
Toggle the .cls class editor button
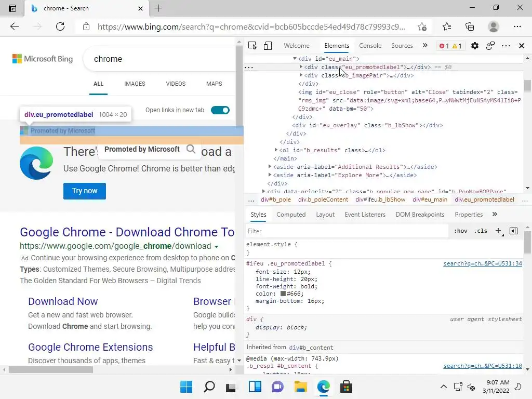point(481,231)
